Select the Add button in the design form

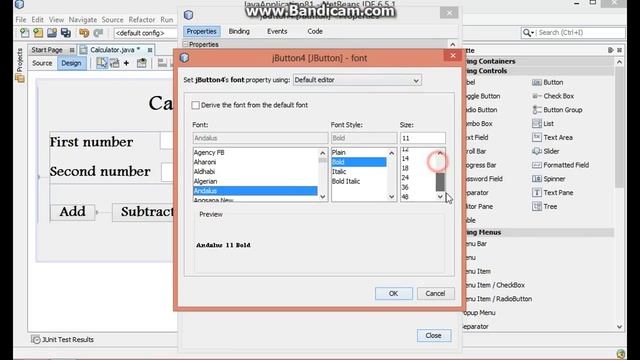coord(73,212)
